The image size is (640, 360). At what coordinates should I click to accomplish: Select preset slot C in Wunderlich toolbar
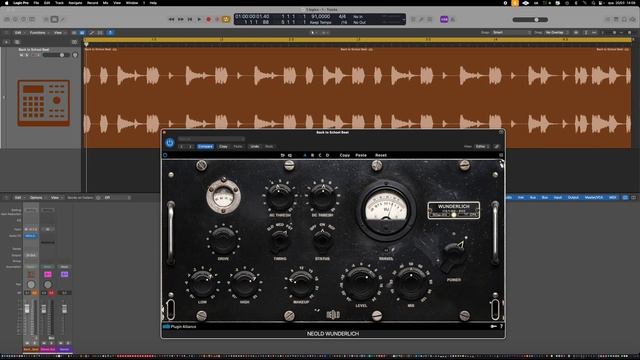pyautogui.click(x=320, y=156)
